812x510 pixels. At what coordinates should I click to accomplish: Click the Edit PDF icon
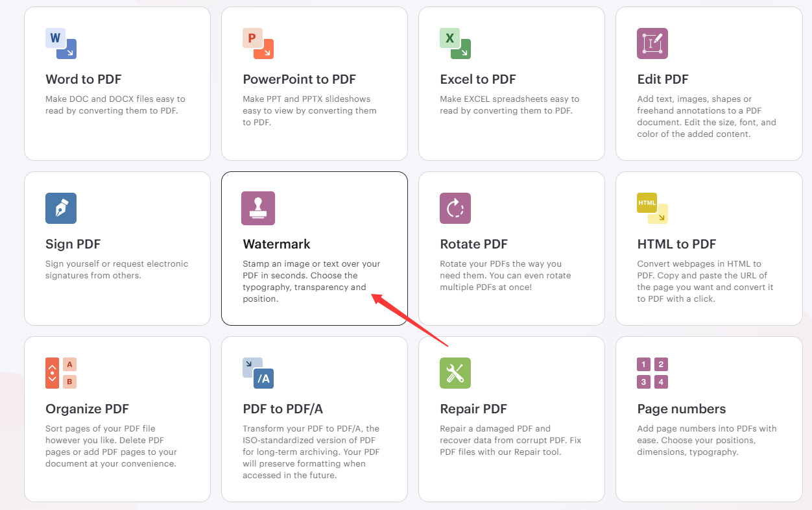[x=652, y=43]
